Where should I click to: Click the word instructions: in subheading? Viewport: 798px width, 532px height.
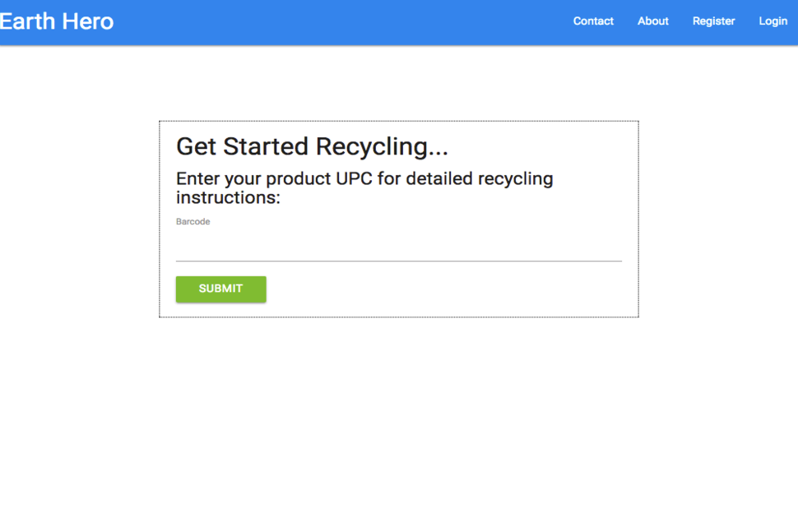[228, 197]
